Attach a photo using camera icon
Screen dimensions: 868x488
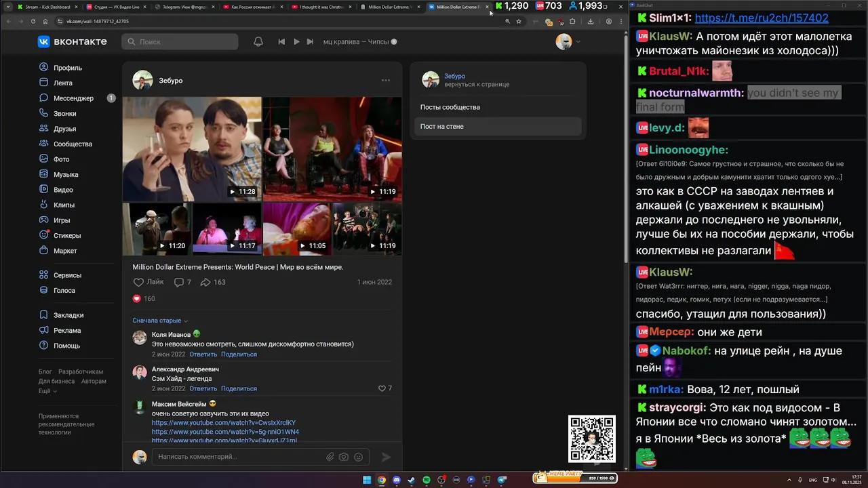point(344,457)
